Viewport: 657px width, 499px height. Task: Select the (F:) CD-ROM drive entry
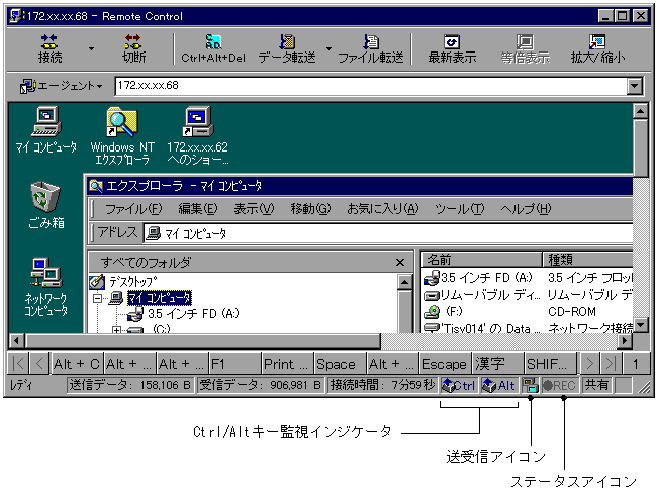(x=443, y=312)
